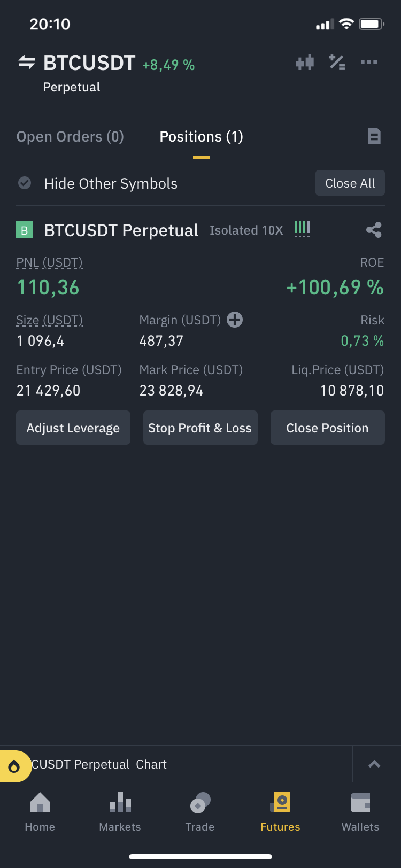
Task: Switch to Open Orders (0) tab
Action: point(70,137)
